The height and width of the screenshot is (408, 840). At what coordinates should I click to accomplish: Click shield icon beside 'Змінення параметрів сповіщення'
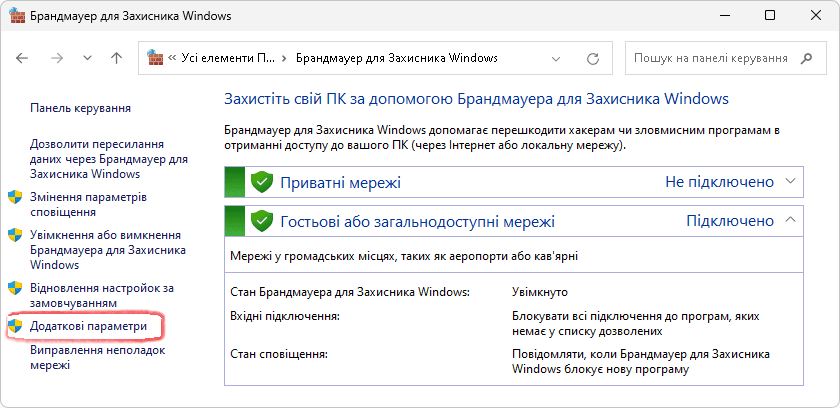(x=15, y=197)
